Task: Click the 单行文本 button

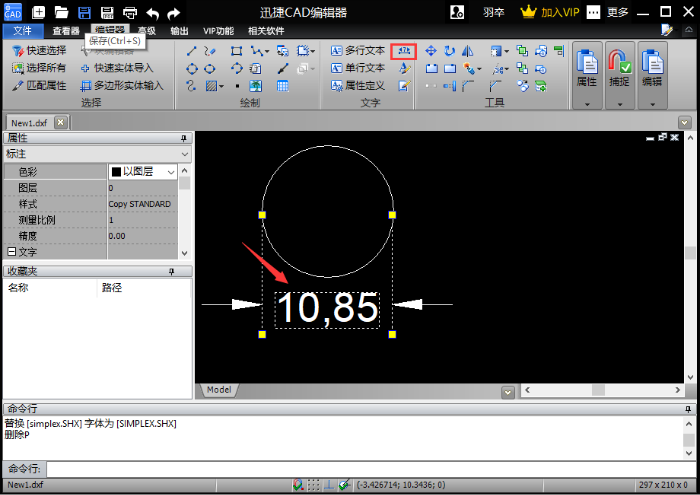Action: point(358,68)
